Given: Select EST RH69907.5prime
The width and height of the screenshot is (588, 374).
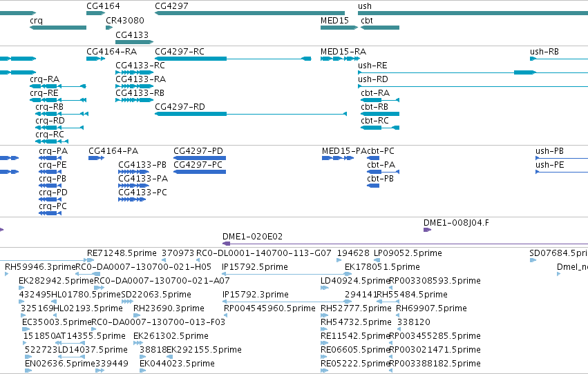Looking at the screenshot, I should point(397,315).
